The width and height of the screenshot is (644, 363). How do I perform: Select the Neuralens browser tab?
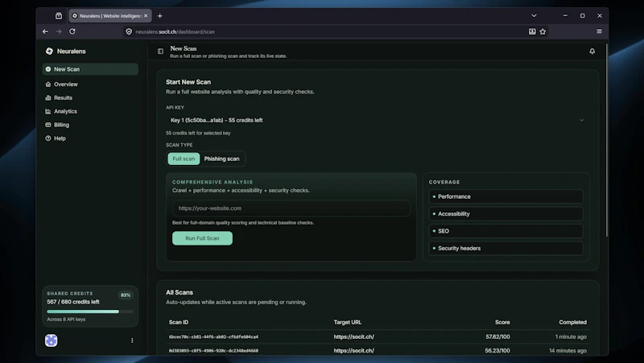click(x=110, y=16)
